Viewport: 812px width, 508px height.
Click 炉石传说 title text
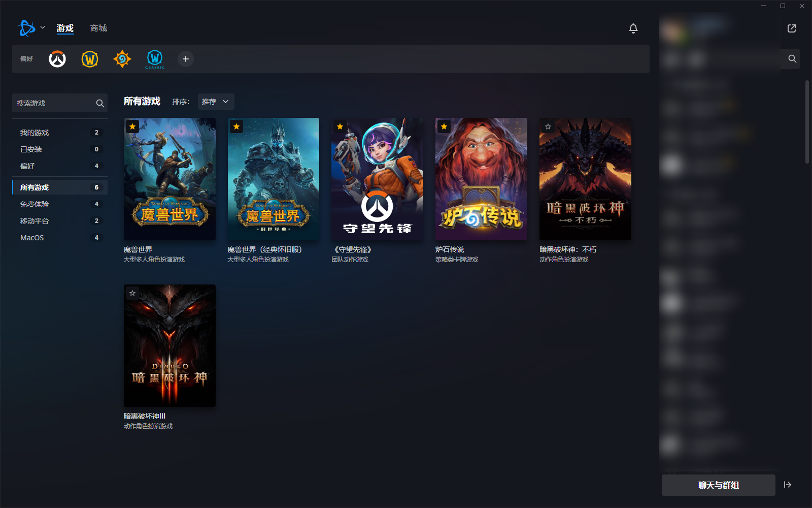[450, 249]
